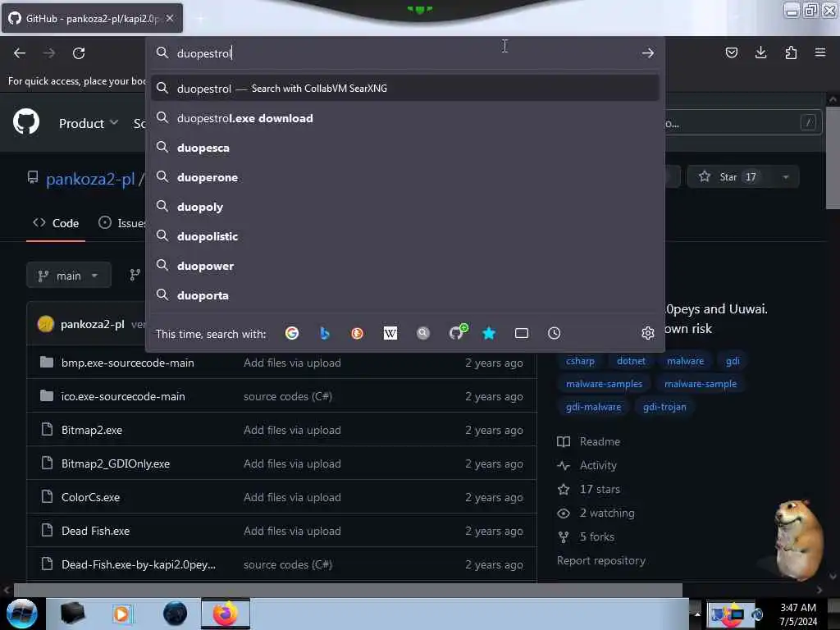The height and width of the screenshot is (630, 840).
Task: Click the GitHub octocat logo
Action: pos(26,122)
